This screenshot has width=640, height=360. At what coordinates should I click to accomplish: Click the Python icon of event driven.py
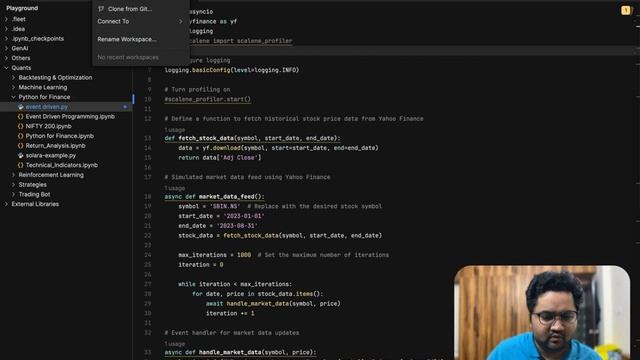click(20, 107)
